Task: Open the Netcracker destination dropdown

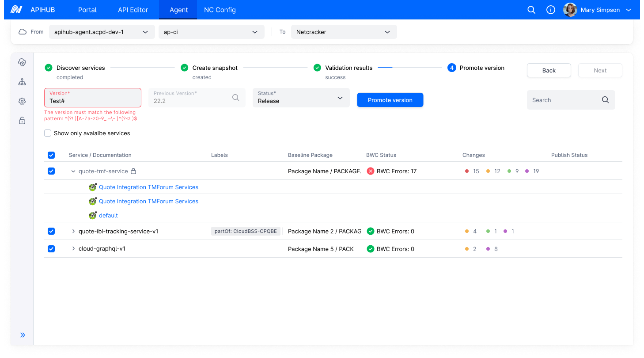Action: point(344,32)
